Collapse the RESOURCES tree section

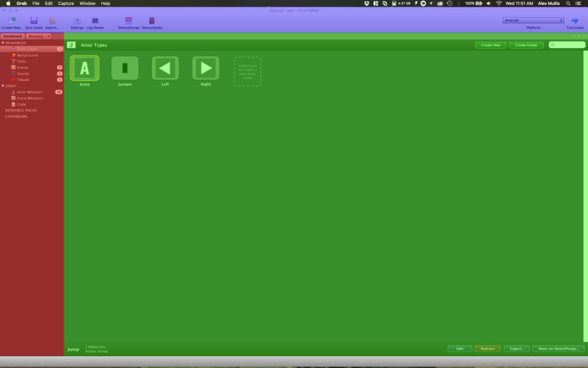3,43
